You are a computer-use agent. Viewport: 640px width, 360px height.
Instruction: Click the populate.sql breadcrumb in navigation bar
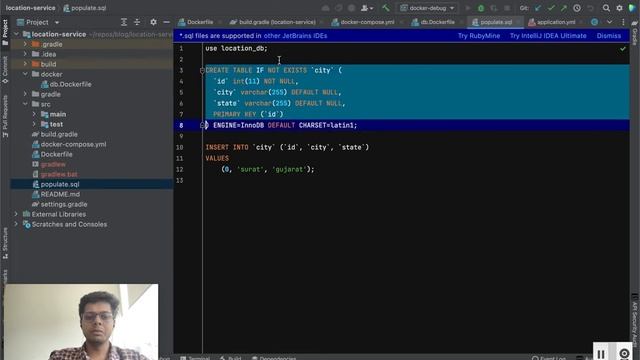point(84,8)
